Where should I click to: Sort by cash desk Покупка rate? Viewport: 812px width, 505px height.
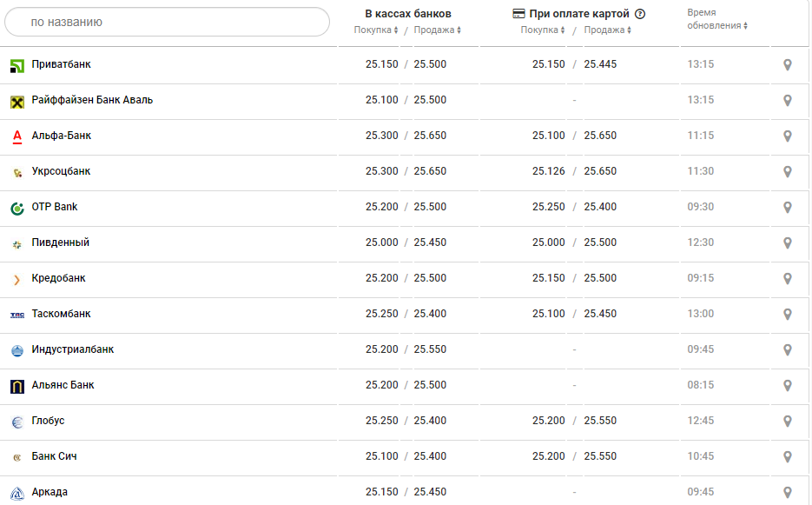(x=376, y=30)
